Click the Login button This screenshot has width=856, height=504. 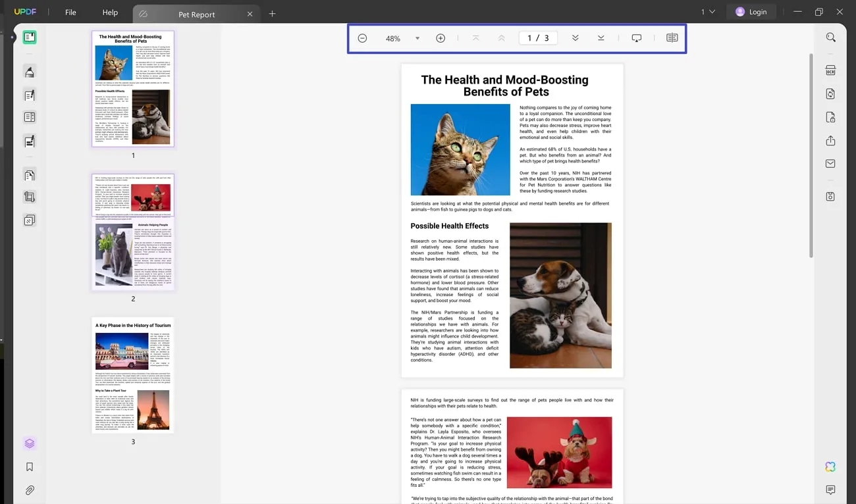tap(751, 12)
